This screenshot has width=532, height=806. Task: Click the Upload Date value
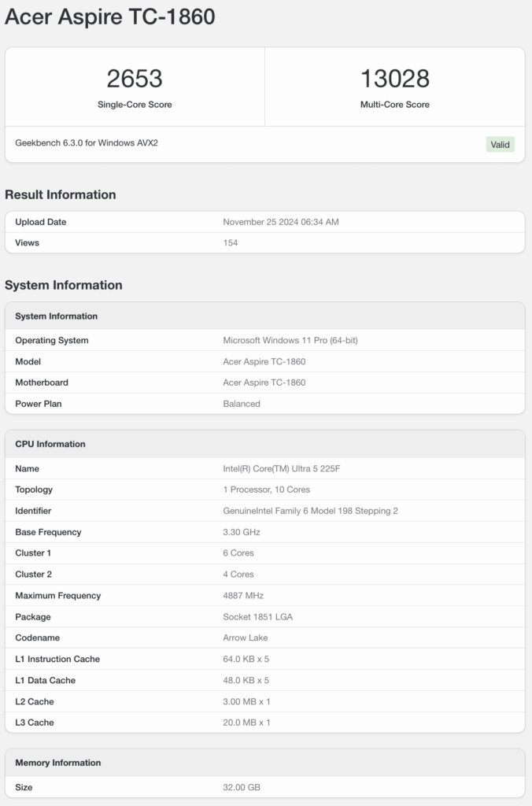281,222
